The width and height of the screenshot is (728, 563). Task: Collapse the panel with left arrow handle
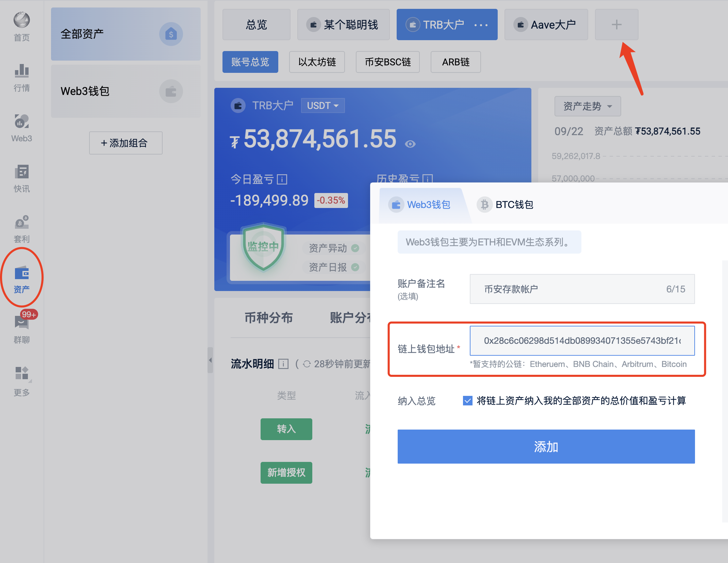click(x=210, y=360)
